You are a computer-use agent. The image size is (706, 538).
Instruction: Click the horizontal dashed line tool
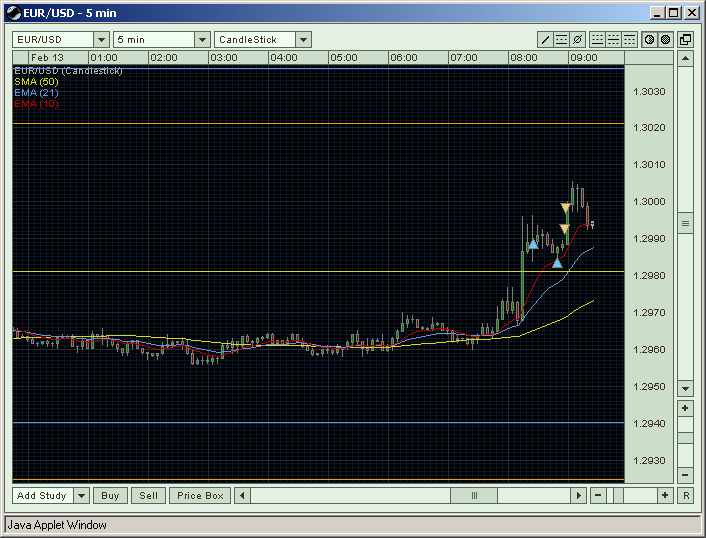[562, 40]
